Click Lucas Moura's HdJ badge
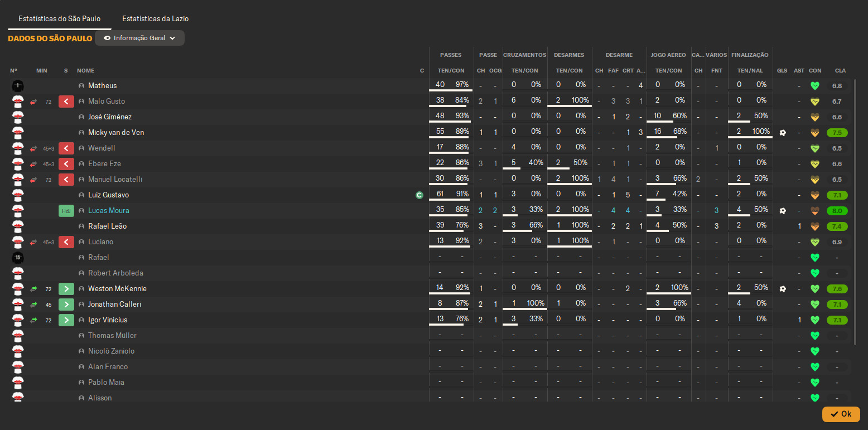This screenshot has width=868, height=430. pos(66,211)
